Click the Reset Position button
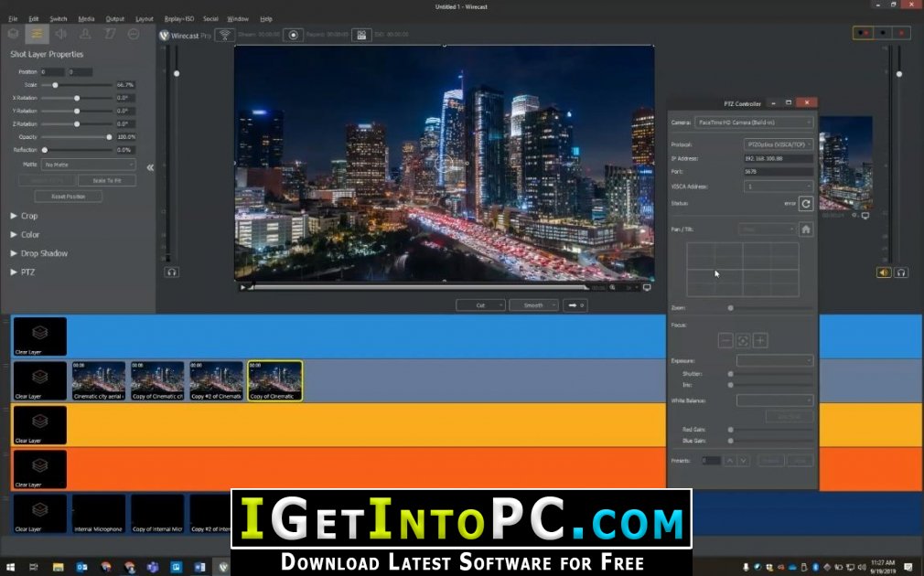This screenshot has height=576, width=924. pos(69,197)
